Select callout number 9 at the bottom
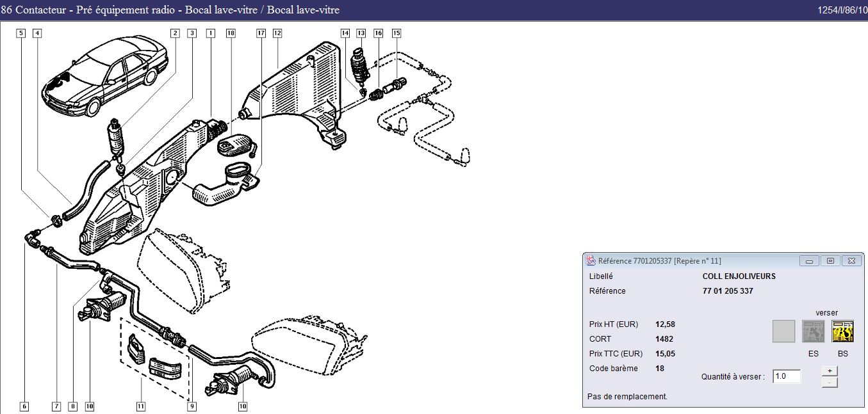The width and height of the screenshot is (868, 414). (x=192, y=406)
